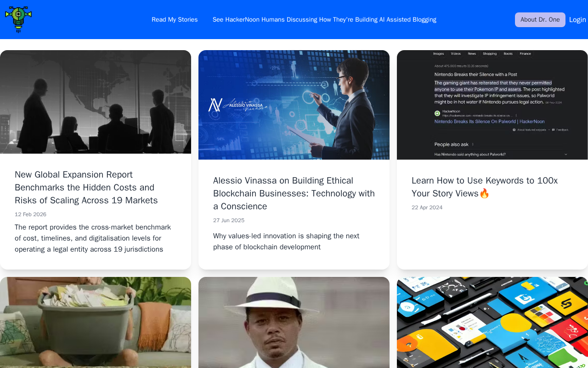Open the New Global Expansion Report article title
588x368 pixels.
(86, 188)
